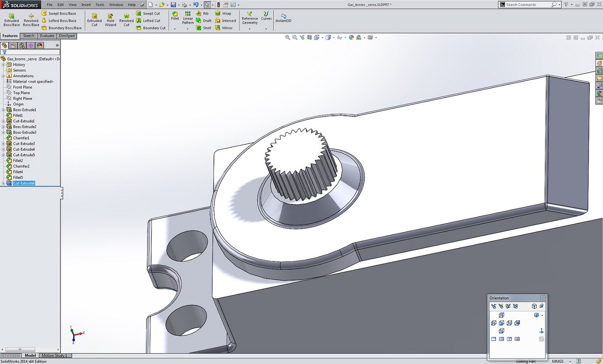The height and width of the screenshot is (364, 603).
Task: Switch to two-view vertical viewport layout
Action: coord(509,339)
